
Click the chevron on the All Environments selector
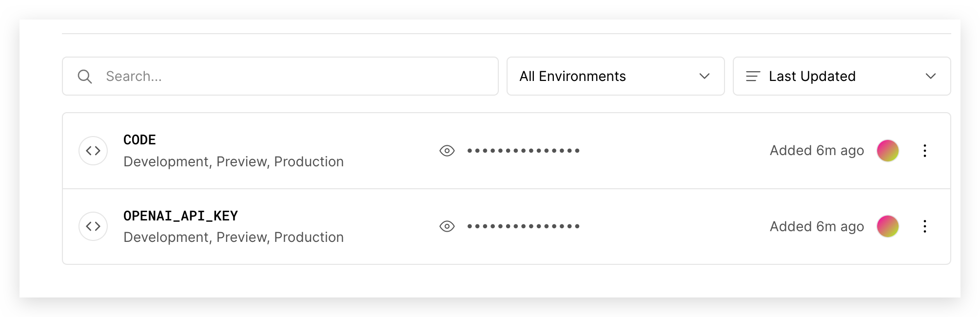[x=704, y=76]
